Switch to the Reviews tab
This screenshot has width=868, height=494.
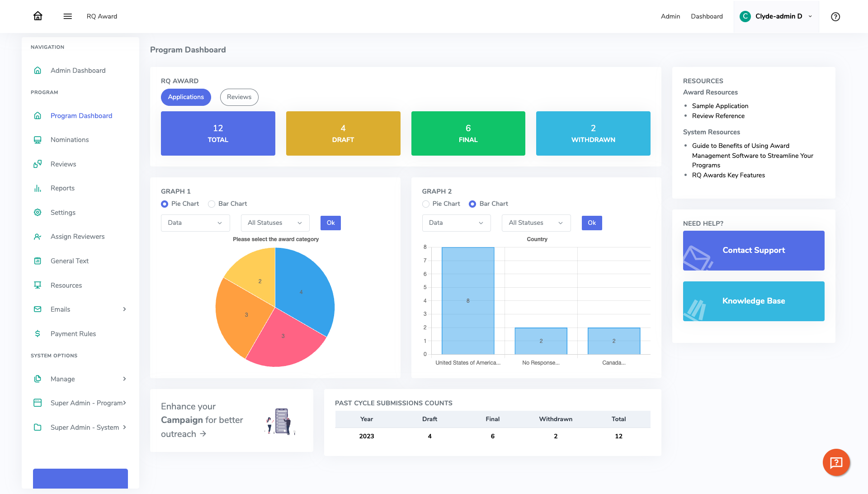[239, 97]
